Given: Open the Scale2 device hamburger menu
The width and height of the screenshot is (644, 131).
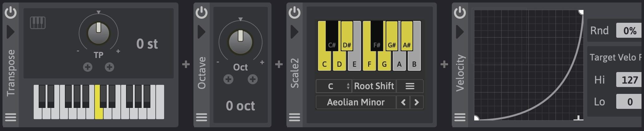Looking at the screenshot, I should tap(295, 117).
